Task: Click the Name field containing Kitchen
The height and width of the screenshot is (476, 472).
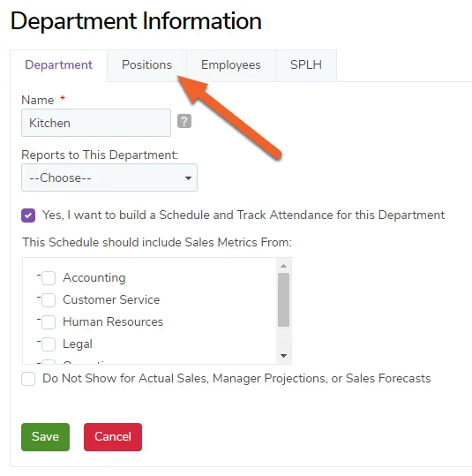Action: pyautogui.click(x=96, y=123)
